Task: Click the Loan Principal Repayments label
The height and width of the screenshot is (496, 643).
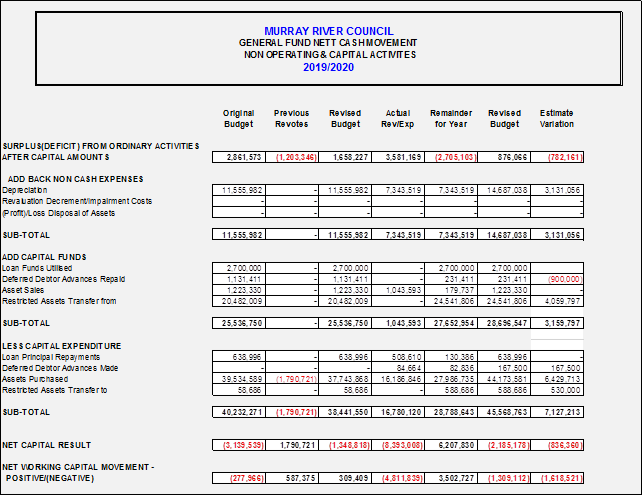Action: (x=51, y=357)
